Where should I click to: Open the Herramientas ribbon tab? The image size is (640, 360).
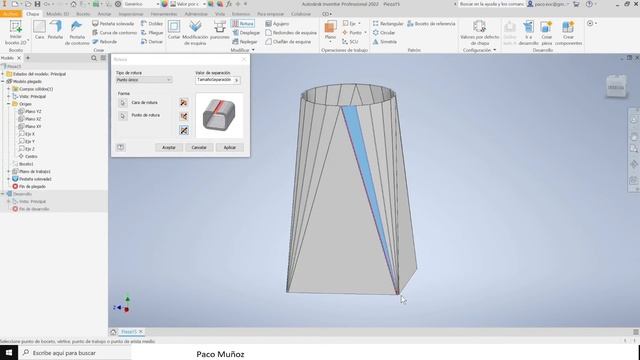click(x=164, y=14)
